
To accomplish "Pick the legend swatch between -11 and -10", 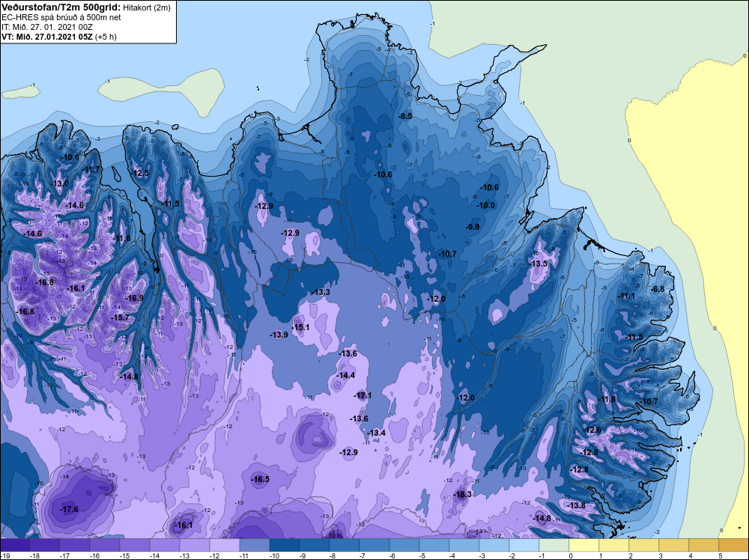I will click(x=255, y=545).
